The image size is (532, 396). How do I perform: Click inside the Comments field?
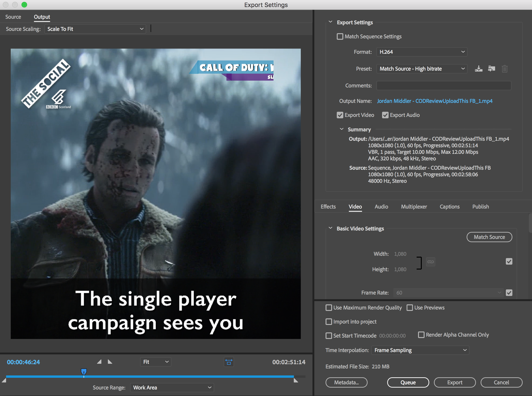(443, 85)
